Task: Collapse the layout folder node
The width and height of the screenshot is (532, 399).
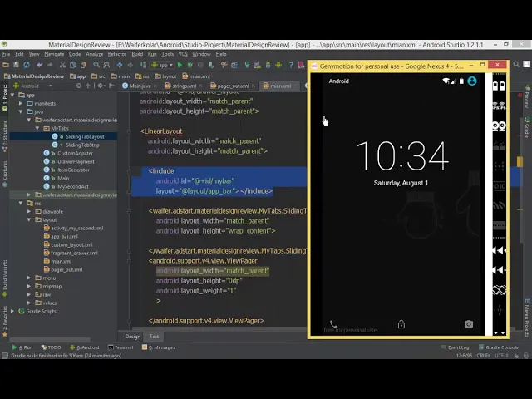Action: pos(29,219)
